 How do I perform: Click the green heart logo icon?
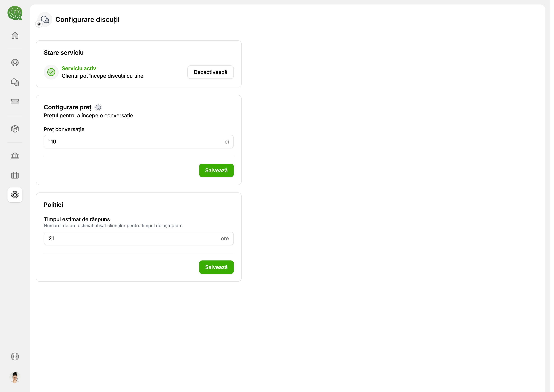click(x=15, y=13)
